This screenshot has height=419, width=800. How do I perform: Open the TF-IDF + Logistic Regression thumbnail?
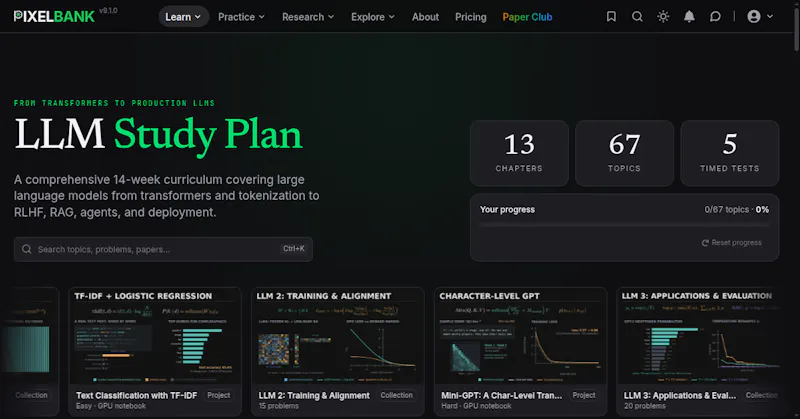[x=155, y=336]
